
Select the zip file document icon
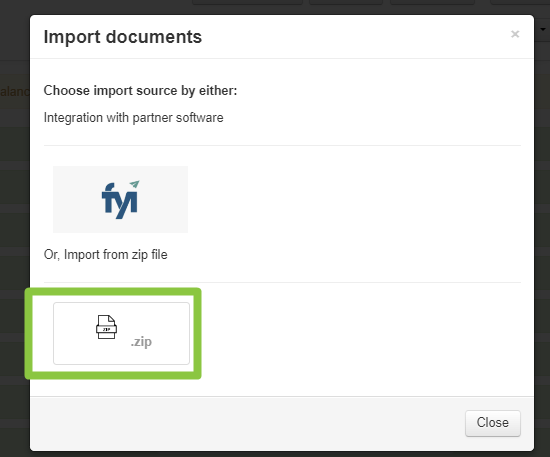pyautogui.click(x=106, y=327)
